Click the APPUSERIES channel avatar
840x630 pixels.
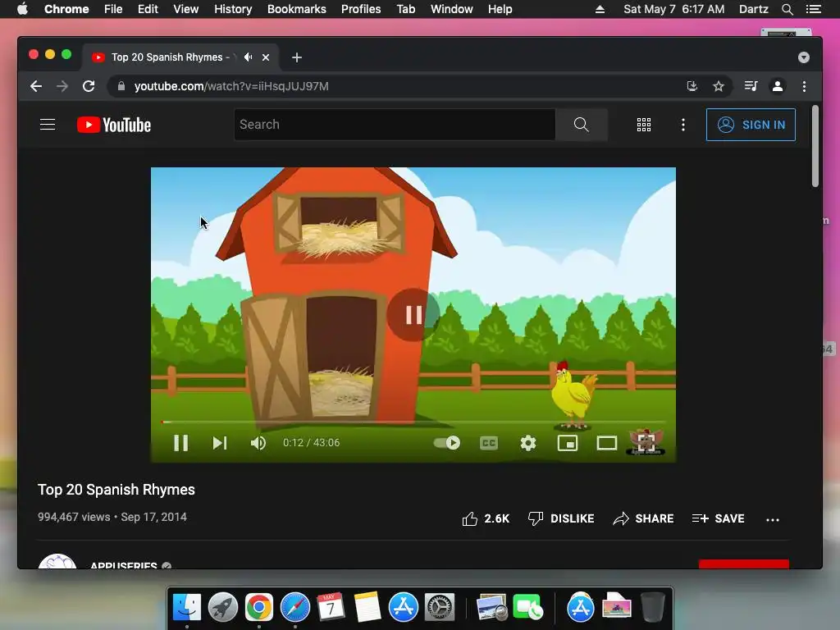(57, 562)
